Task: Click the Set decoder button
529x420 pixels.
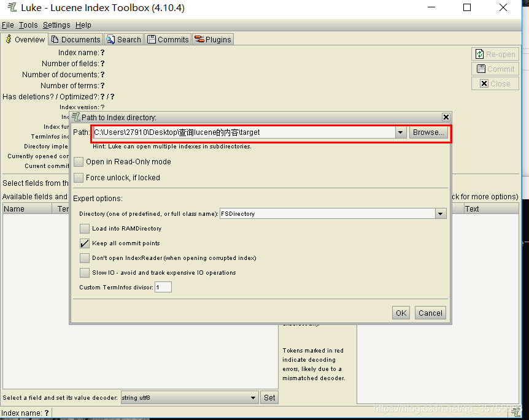Action: click(x=269, y=398)
